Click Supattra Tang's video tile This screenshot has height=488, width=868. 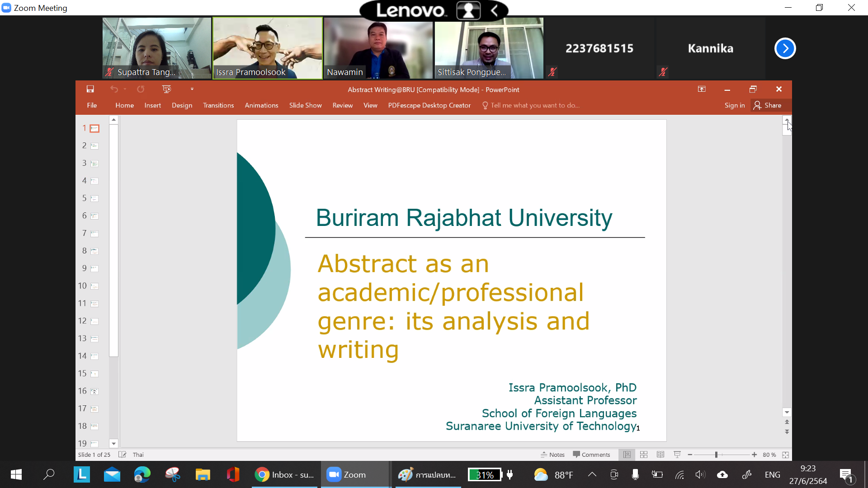(x=157, y=48)
